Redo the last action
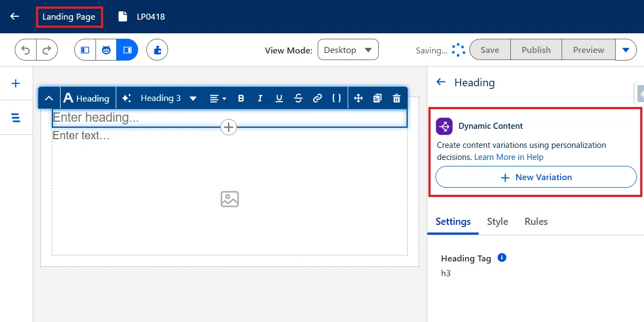The width and height of the screenshot is (644, 322). (47, 50)
